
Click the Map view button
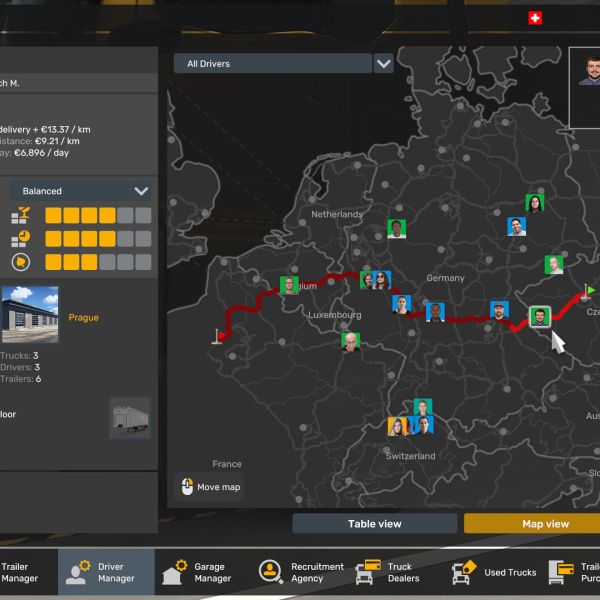[532, 524]
